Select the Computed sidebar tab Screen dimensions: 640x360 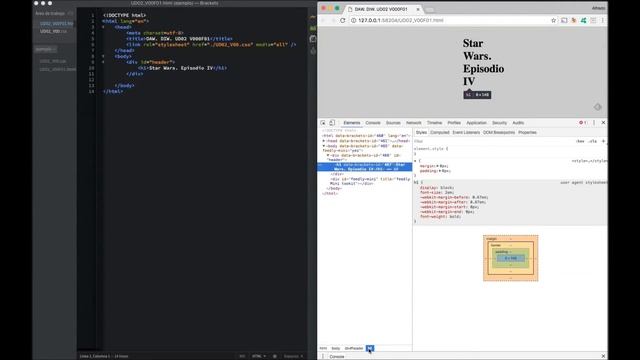440,133
